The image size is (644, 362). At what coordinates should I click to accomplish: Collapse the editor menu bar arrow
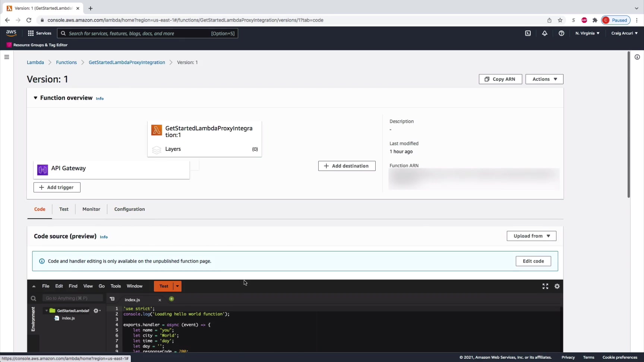tap(34, 286)
